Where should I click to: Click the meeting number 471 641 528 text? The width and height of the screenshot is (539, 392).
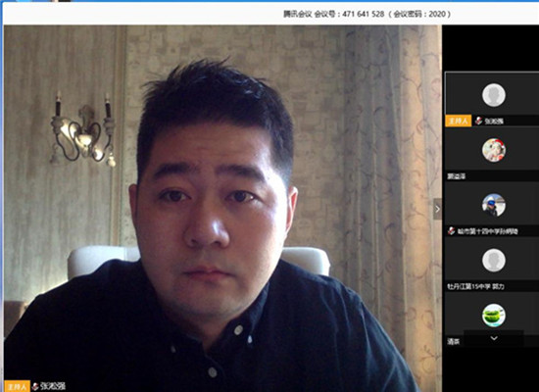click(363, 14)
